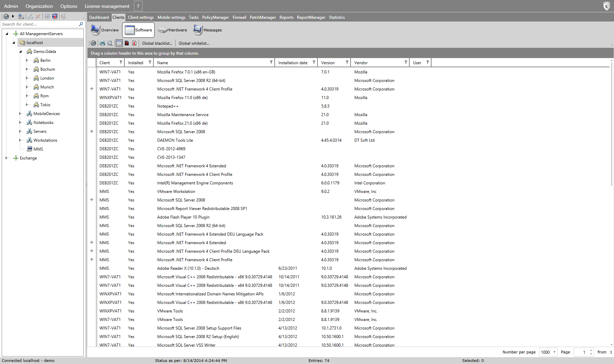This screenshot has width=614, height=364.
Task: Click the networked computers icon in client toolbar
Action: point(21,16)
